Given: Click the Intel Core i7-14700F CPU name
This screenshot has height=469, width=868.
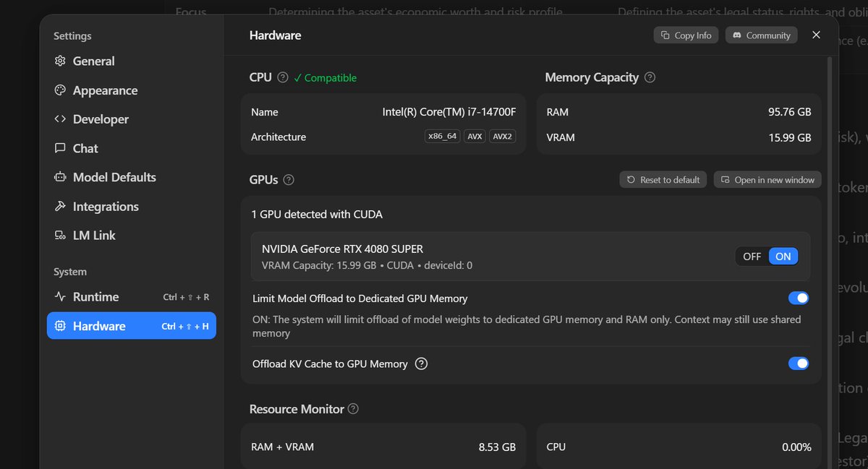Looking at the screenshot, I should (449, 112).
